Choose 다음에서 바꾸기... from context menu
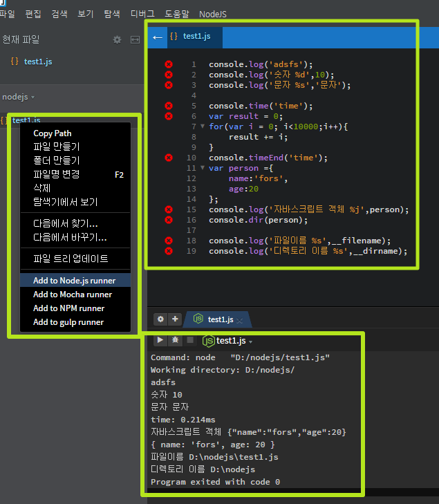The image size is (439, 504). [75, 237]
